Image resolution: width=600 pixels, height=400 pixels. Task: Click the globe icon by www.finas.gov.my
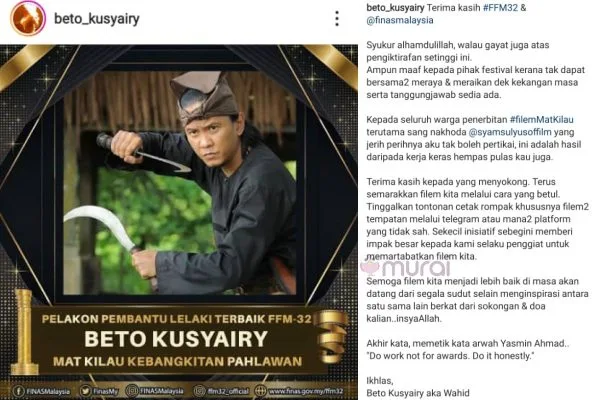260,391
